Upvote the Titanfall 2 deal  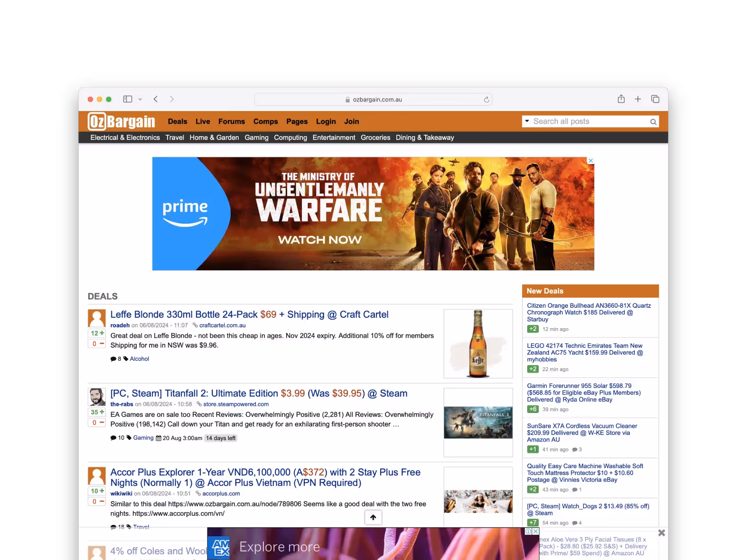97,412
